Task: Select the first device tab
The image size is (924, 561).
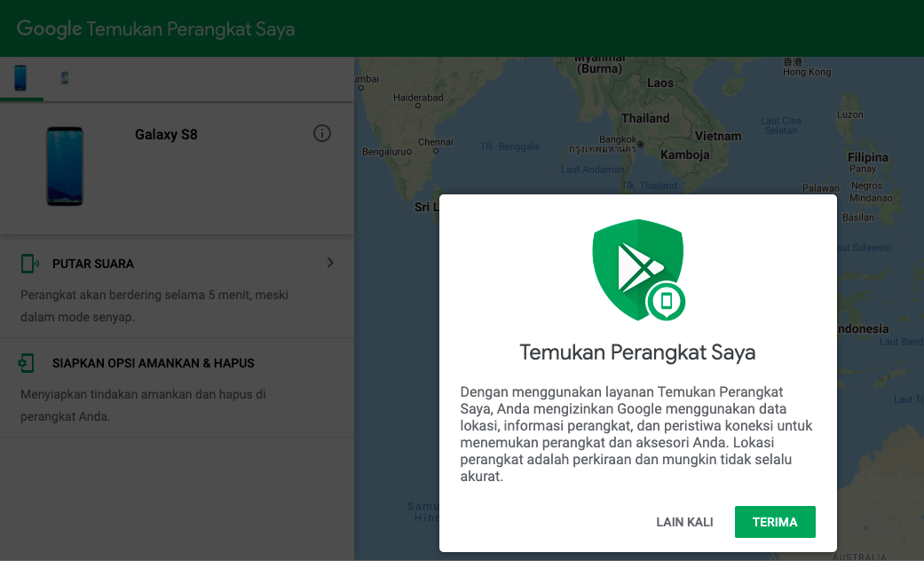Action: (x=20, y=78)
